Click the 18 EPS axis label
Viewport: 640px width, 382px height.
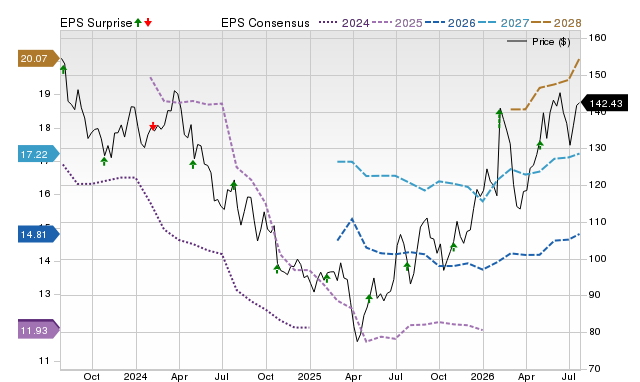tap(44, 128)
